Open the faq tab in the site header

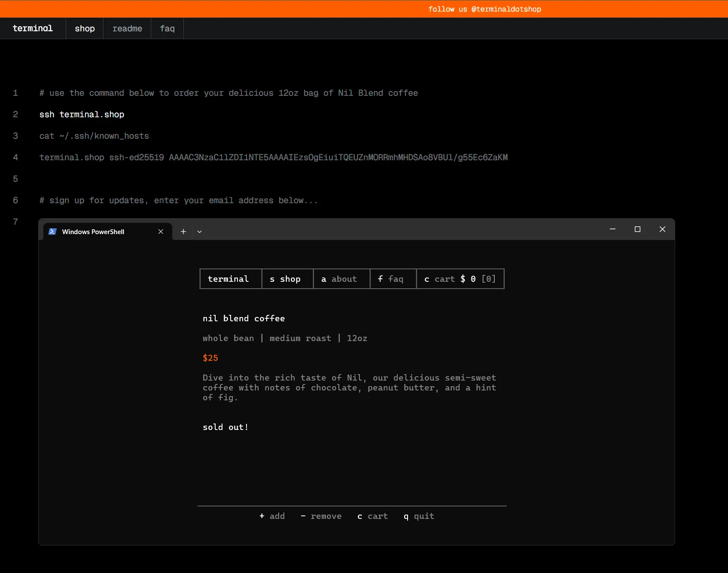tap(167, 28)
